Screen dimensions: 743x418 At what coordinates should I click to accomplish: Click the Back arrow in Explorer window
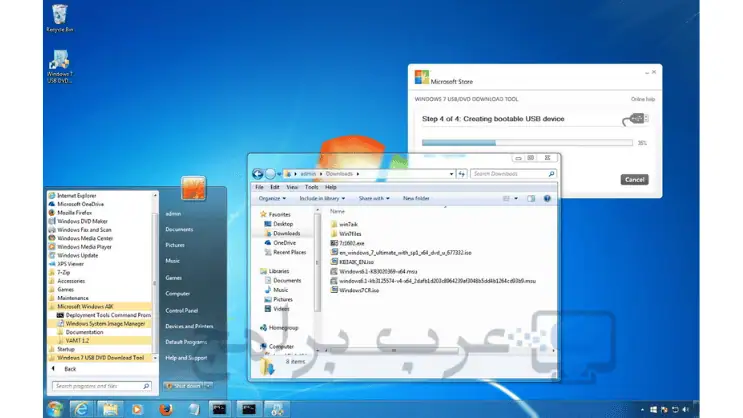(258, 174)
